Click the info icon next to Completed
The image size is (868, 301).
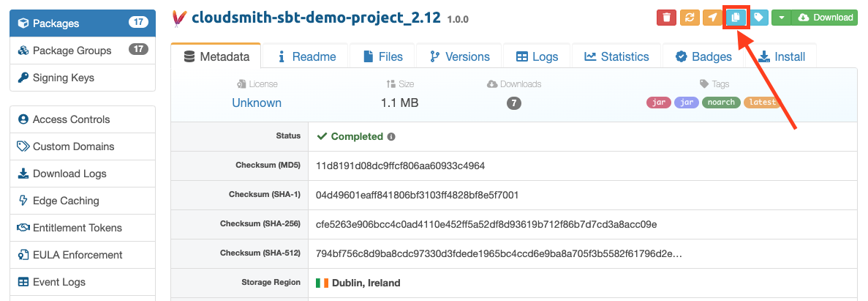pyautogui.click(x=391, y=136)
